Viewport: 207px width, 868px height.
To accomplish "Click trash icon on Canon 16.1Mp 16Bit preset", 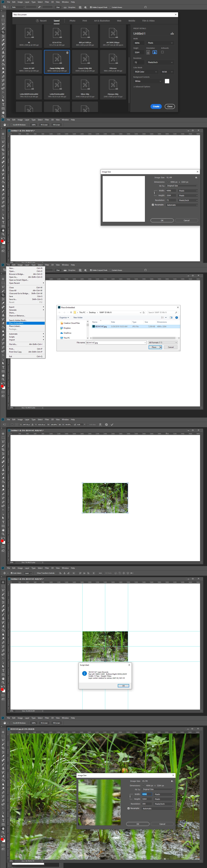I will (x=67, y=53).
